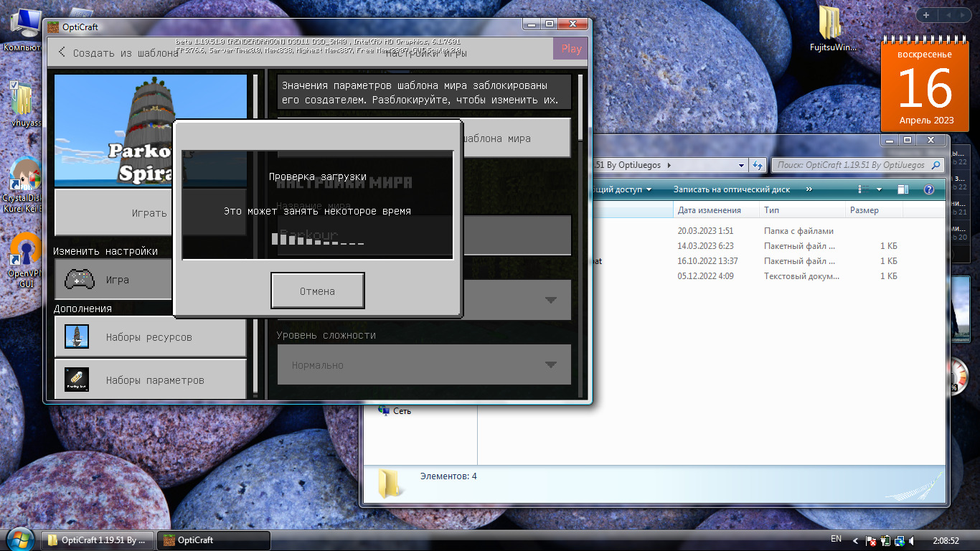
Task: Open the 'Наборы параметров' section
Action: [x=151, y=380]
